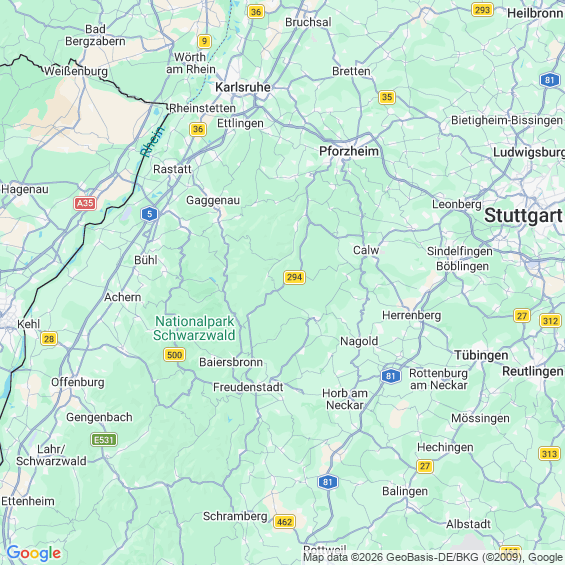Click the A35 red highway shield
565x565 pixels.
click(x=85, y=203)
